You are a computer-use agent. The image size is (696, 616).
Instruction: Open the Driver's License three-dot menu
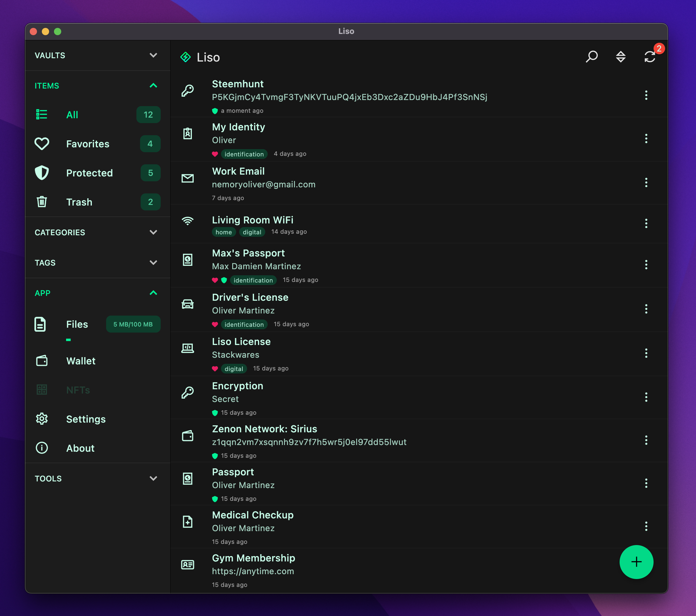coord(646,309)
